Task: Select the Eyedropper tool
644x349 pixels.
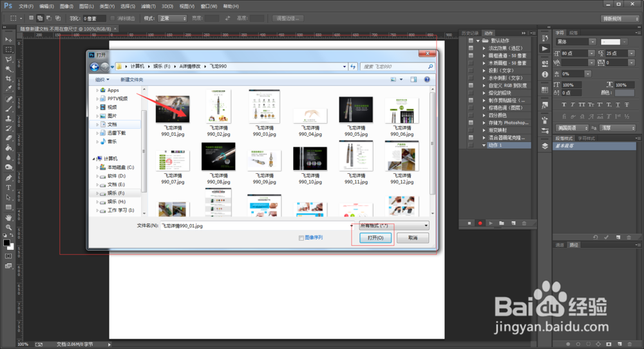Action: pyautogui.click(x=8, y=89)
